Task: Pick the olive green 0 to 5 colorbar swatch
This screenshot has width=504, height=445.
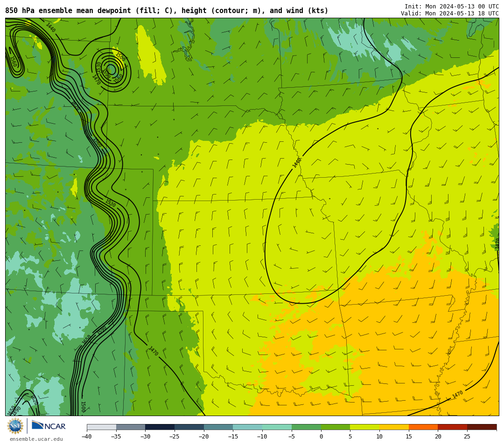Action: click(x=336, y=427)
